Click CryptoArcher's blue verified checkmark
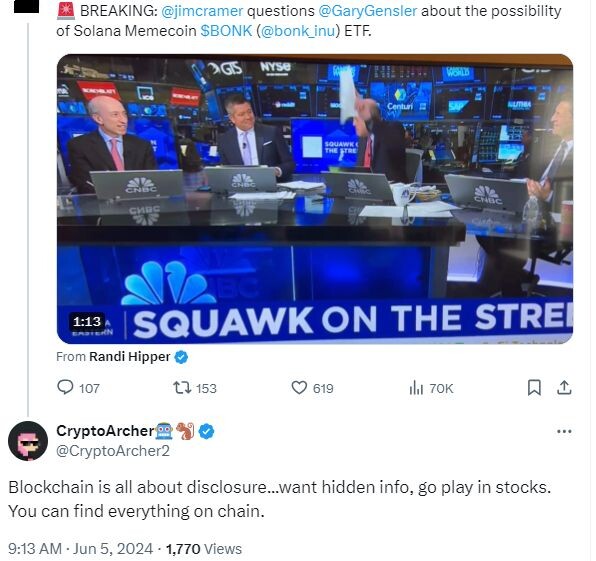 click(x=206, y=431)
